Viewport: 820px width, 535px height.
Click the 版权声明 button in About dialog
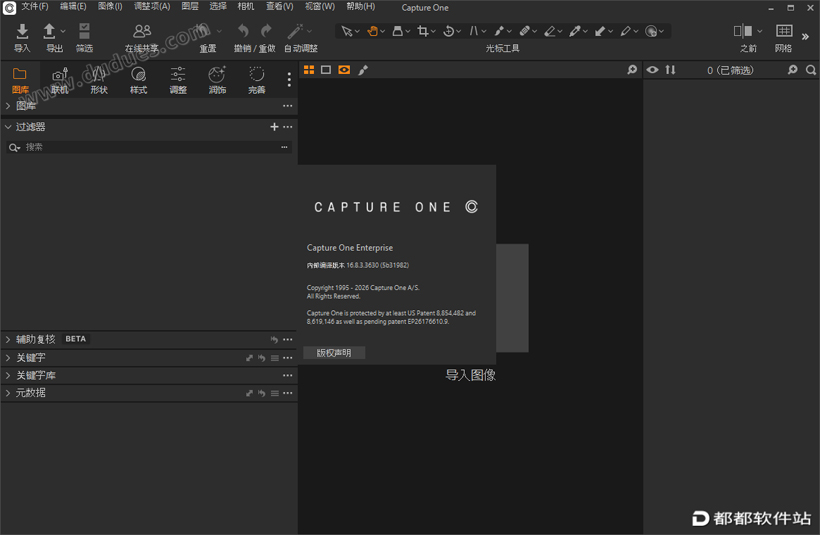[334, 353]
